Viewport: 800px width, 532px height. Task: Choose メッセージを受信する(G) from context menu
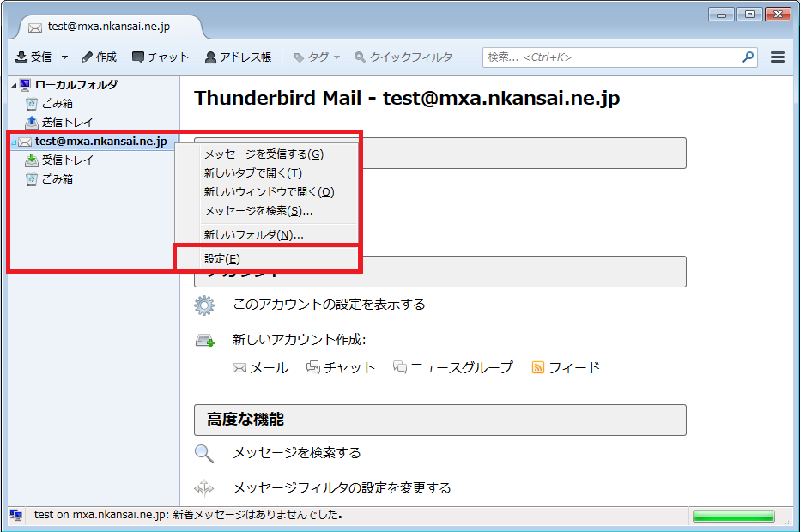(265, 154)
